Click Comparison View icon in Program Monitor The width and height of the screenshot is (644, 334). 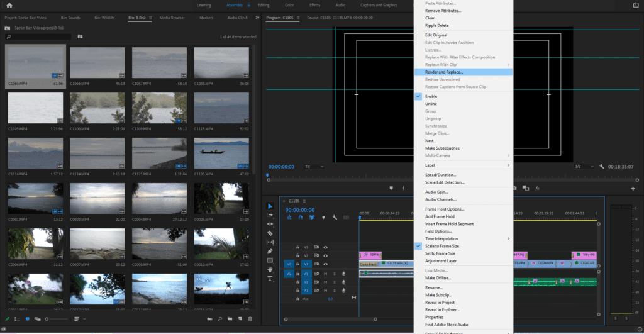(x=525, y=188)
